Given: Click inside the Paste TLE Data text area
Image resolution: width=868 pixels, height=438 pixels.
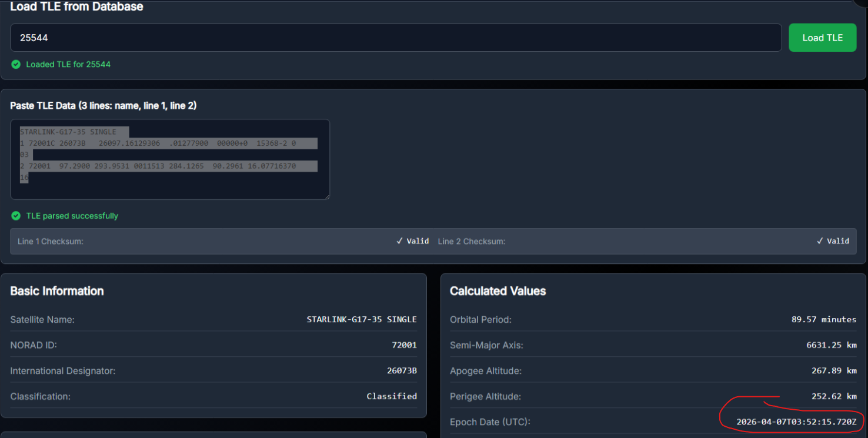Looking at the screenshot, I should [170, 159].
